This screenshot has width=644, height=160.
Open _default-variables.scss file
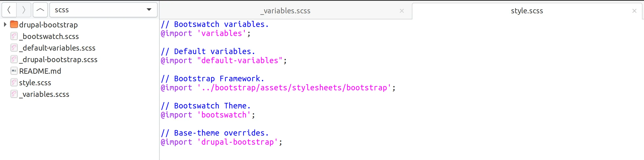point(57,48)
